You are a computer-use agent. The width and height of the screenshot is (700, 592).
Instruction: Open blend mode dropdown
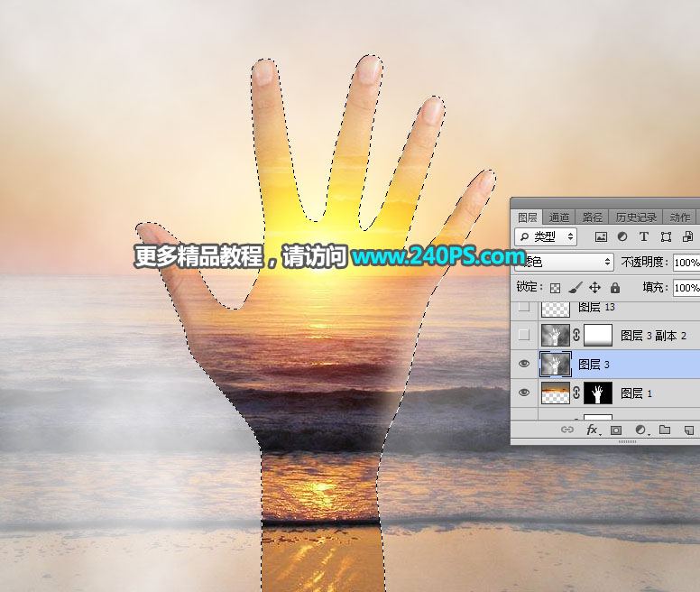[565, 262]
